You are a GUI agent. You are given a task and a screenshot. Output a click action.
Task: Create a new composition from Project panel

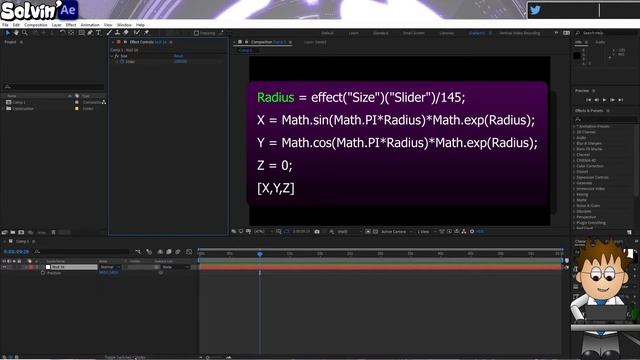[x=21, y=232]
